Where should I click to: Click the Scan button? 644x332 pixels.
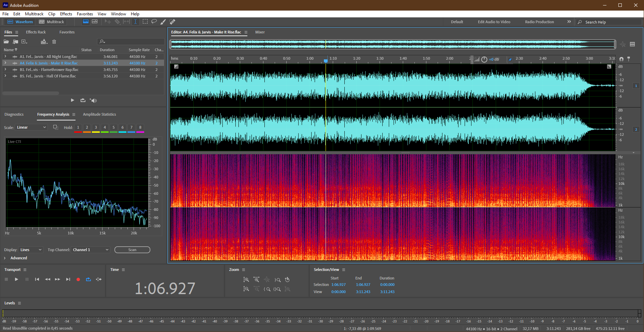[x=132, y=250]
